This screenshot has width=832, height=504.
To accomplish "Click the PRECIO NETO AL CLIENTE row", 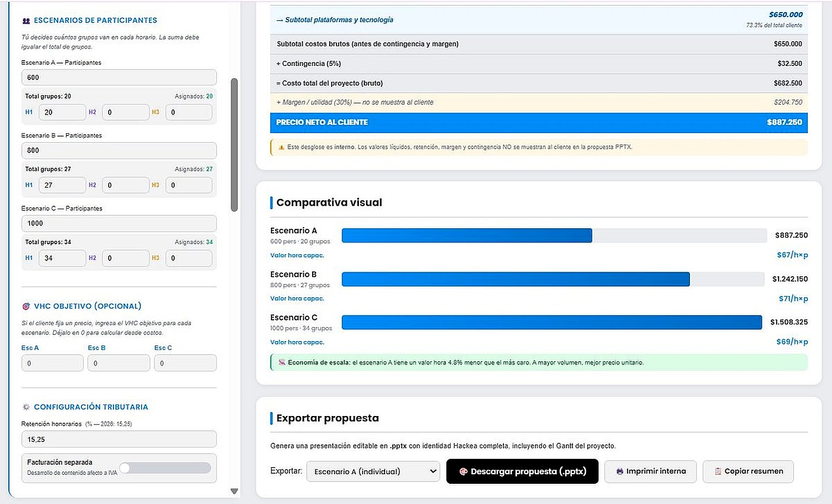I will [539, 122].
